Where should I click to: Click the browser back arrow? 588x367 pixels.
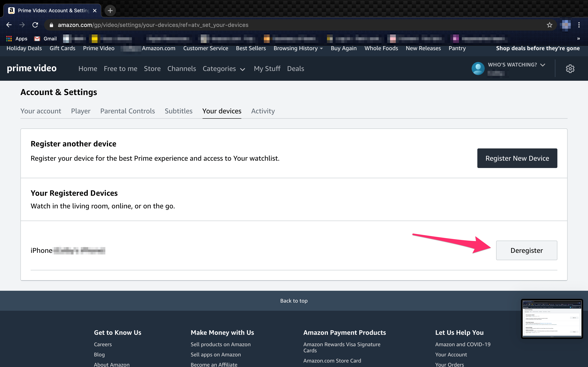(x=9, y=25)
